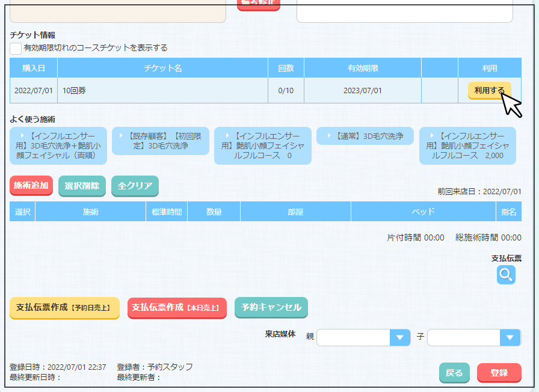This screenshot has height=392, width=539.
Task: Click the 選択 column header in treatment table
Action: coord(22,212)
